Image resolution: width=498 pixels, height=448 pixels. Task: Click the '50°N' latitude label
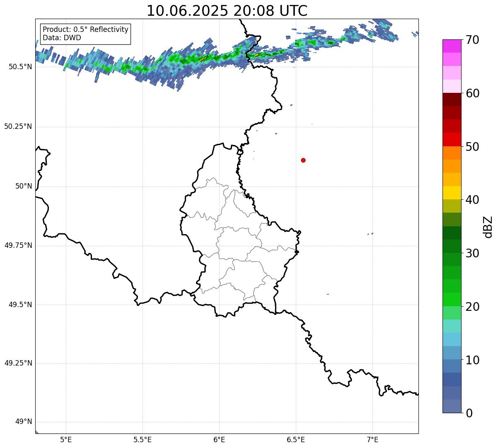tap(24, 186)
